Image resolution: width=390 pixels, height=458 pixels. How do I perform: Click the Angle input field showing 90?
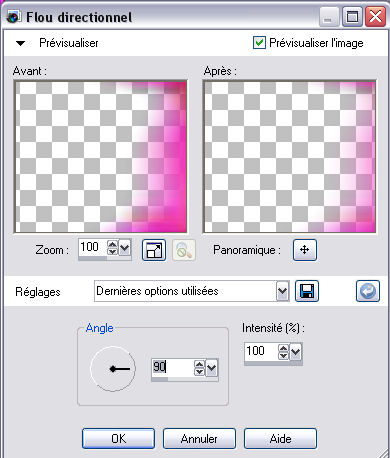[172, 368]
